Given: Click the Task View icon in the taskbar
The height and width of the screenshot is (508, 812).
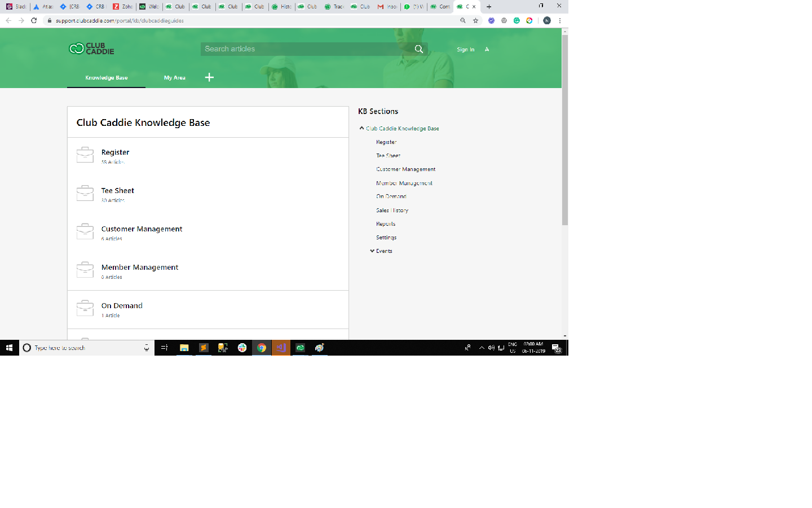Looking at the screenshot, I should pyautogui.click(x=164, y=348).
